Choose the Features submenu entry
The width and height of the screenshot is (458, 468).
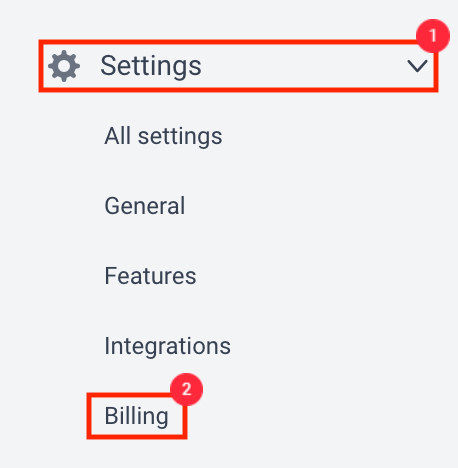150,276
